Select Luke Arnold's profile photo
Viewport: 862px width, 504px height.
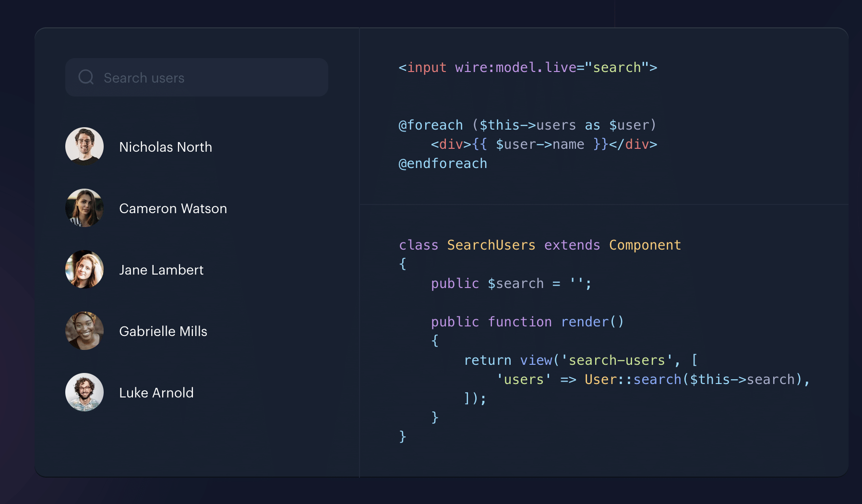[x=84, y=392]
